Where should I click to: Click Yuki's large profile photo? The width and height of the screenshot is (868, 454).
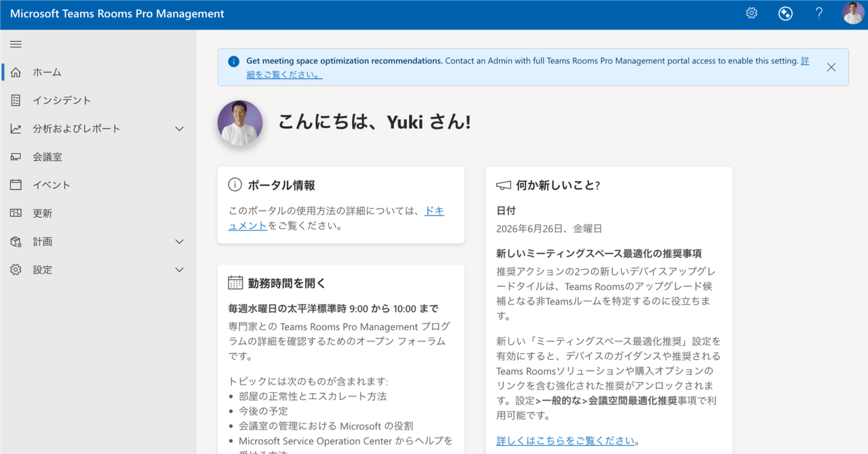coord(240,123)
